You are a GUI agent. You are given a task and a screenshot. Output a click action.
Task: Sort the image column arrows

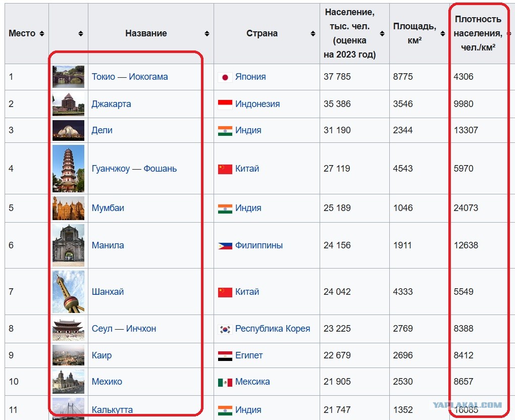[81, 33]
